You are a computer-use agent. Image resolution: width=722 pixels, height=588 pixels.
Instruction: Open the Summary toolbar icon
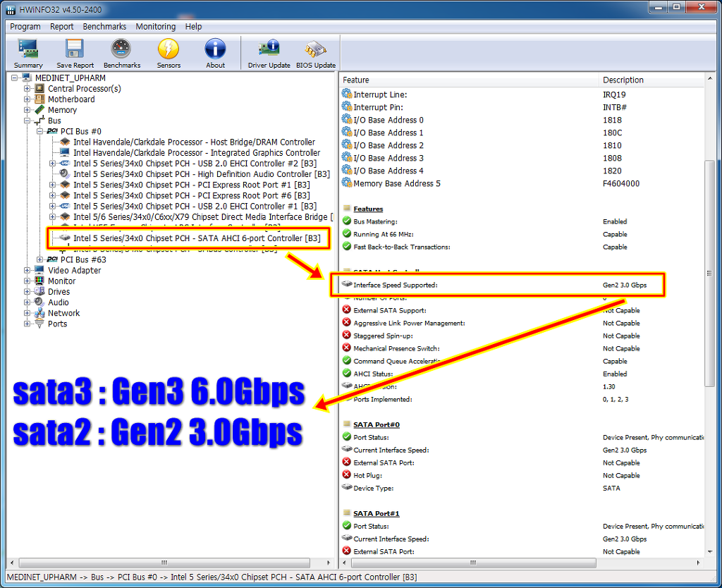[28, 49]
